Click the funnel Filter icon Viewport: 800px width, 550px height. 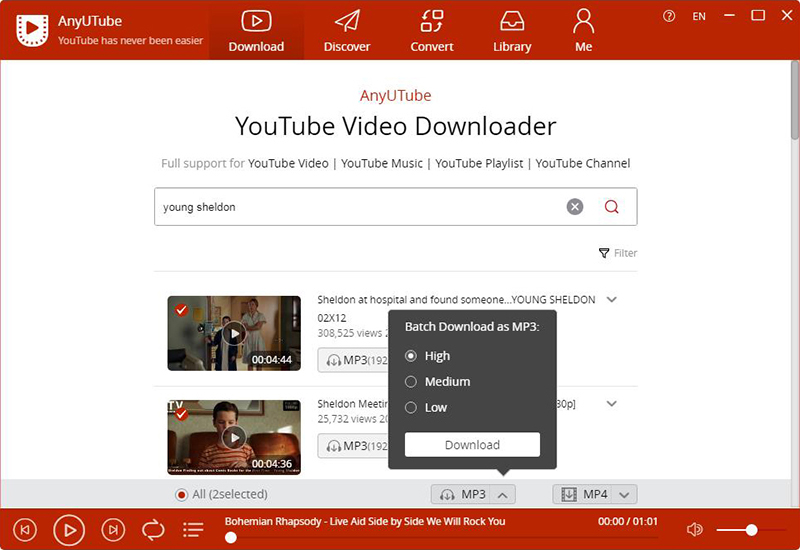tap(604, 253)
